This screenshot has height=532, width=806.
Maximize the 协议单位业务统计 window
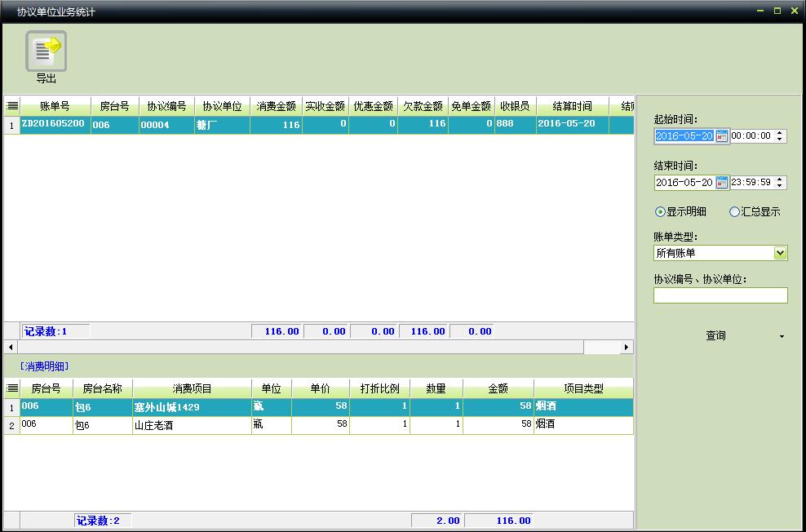click(x=777, y=11)
